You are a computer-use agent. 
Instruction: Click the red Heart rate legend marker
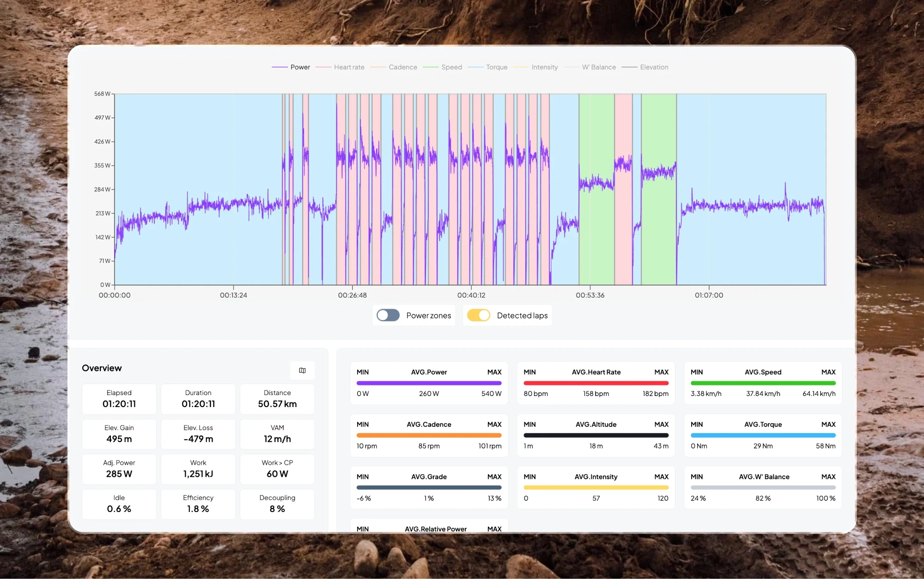point(324,67)
